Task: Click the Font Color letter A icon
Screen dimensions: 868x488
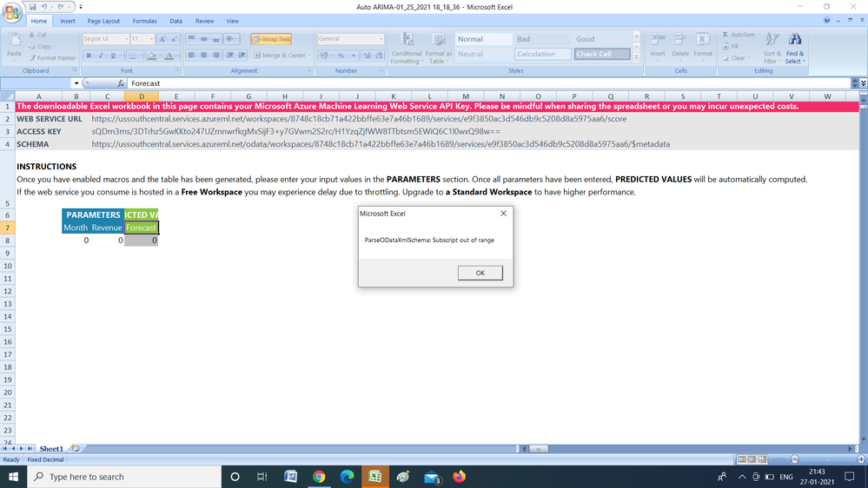Action: coord(169,56)
